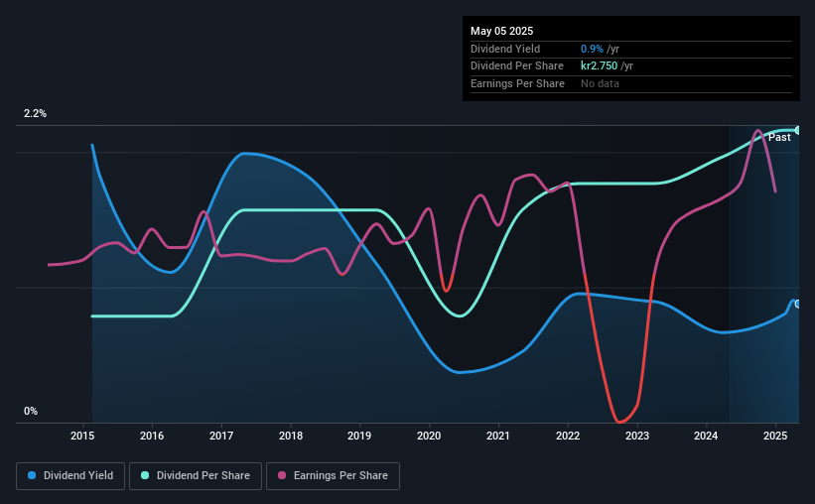
Task: Click the 0% y-axis label
Action: [x=31, y=411]
